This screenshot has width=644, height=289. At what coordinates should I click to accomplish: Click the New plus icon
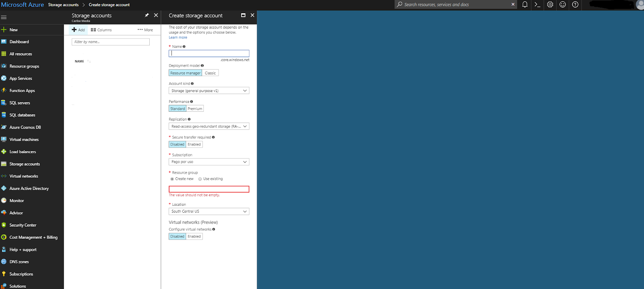click(x=4, y=29)
